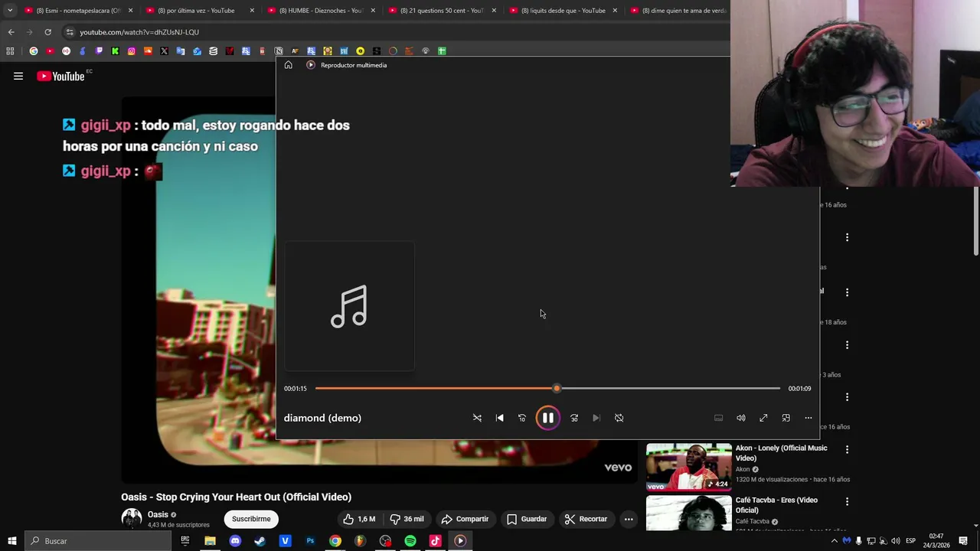This screenshot has height=551, width=980.
Task: Open the Oasis channel name link
Action: 158,515
